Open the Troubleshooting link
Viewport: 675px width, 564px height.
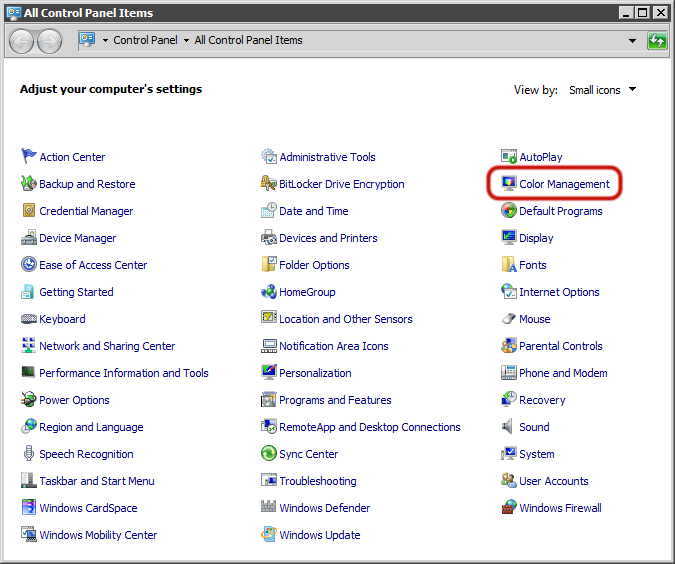[318, 481]
